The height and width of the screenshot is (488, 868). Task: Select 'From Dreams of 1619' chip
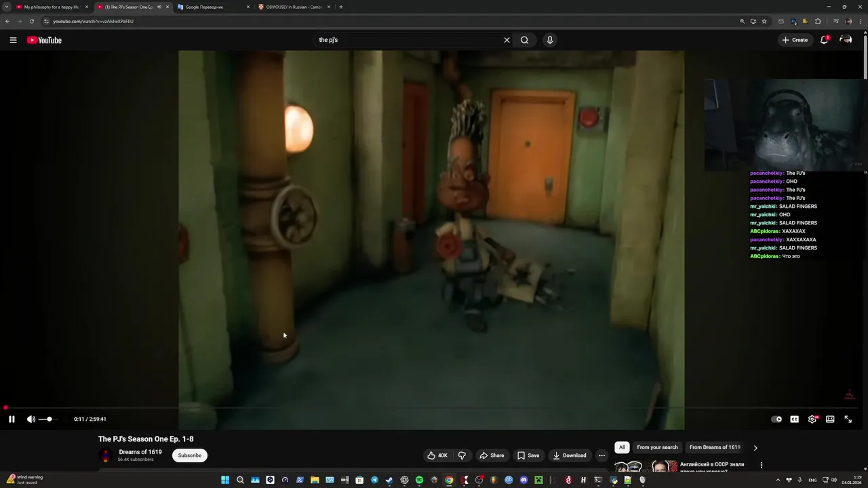pyautogui.click(x=715, y=447)
